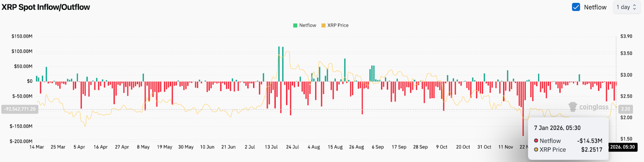The width and height of the screenshot is (644, 162).
Task: Click the $100.00M left axis label
Action: point(22,51)
